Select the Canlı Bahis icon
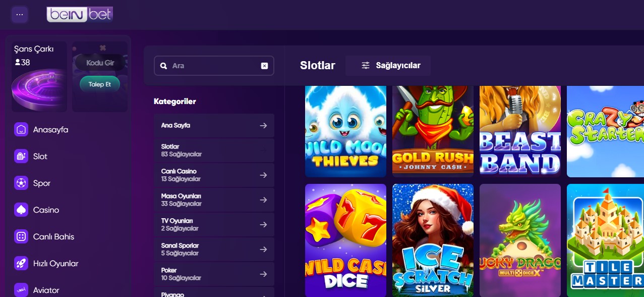This screenshot has width=644, height=297. [x=21, y=236]
